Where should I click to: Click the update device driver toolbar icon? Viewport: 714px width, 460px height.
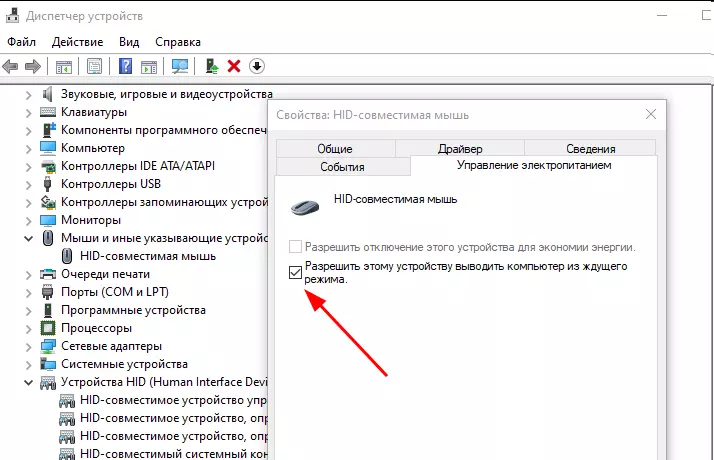(211, 66)
